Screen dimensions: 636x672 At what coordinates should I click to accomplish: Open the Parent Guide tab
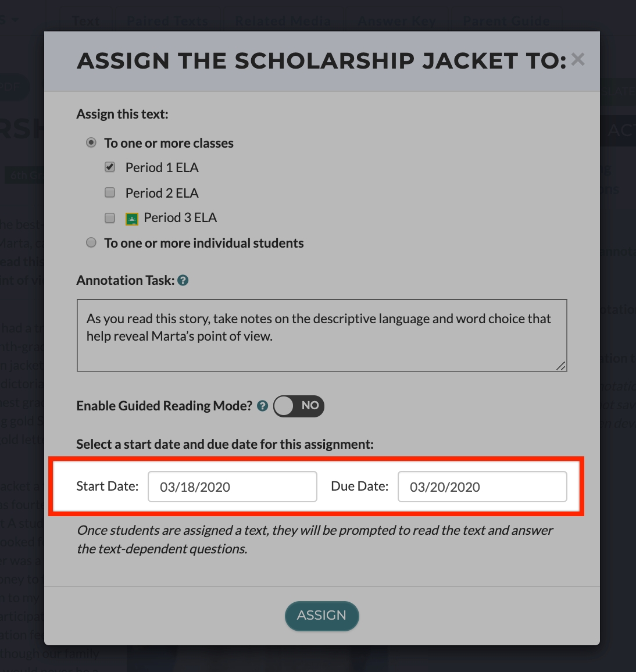506,20
